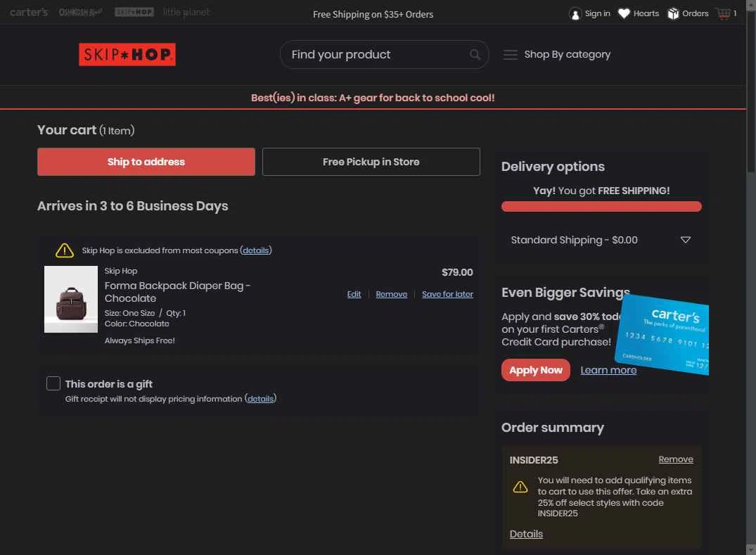This screenshot has height=555, width=756.
Task: Select the Free Pickup in Store tab
Action: [x=371, y=162]
